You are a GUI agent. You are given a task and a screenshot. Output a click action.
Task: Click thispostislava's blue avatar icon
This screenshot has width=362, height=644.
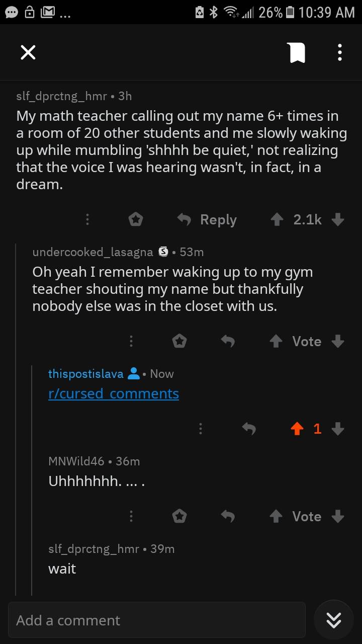coord(133,373)
